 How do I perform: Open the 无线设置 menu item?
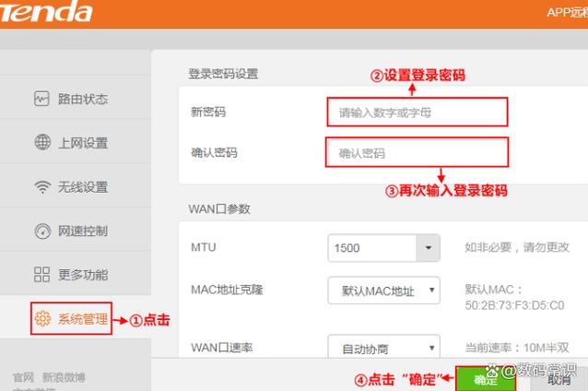pos(75,187)
